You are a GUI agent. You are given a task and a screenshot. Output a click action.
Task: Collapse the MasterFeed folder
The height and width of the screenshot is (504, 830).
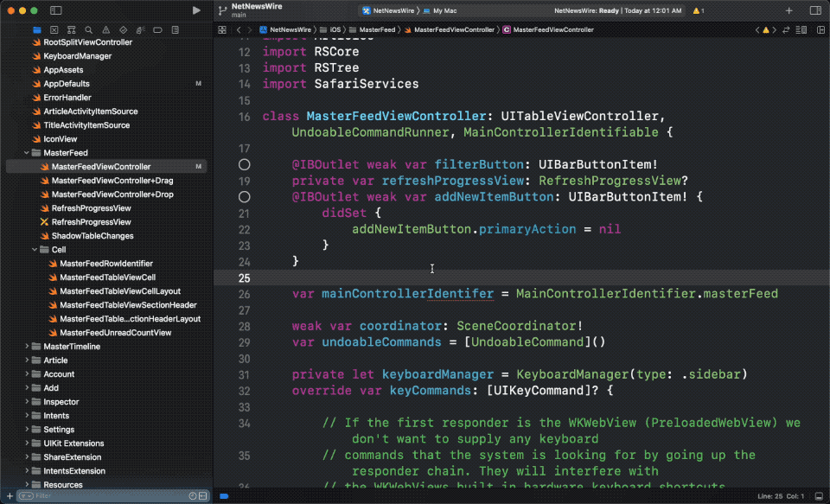point(26,153)
